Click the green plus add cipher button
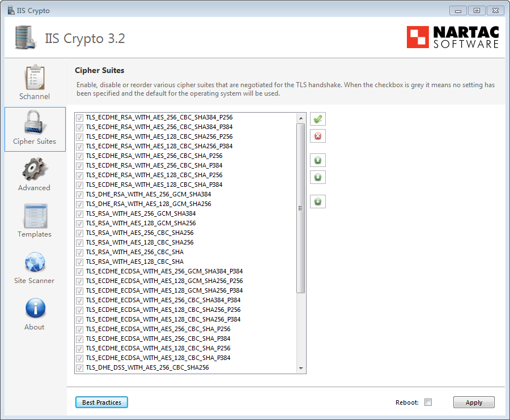 pyautogui.click(x=318, y=201)
